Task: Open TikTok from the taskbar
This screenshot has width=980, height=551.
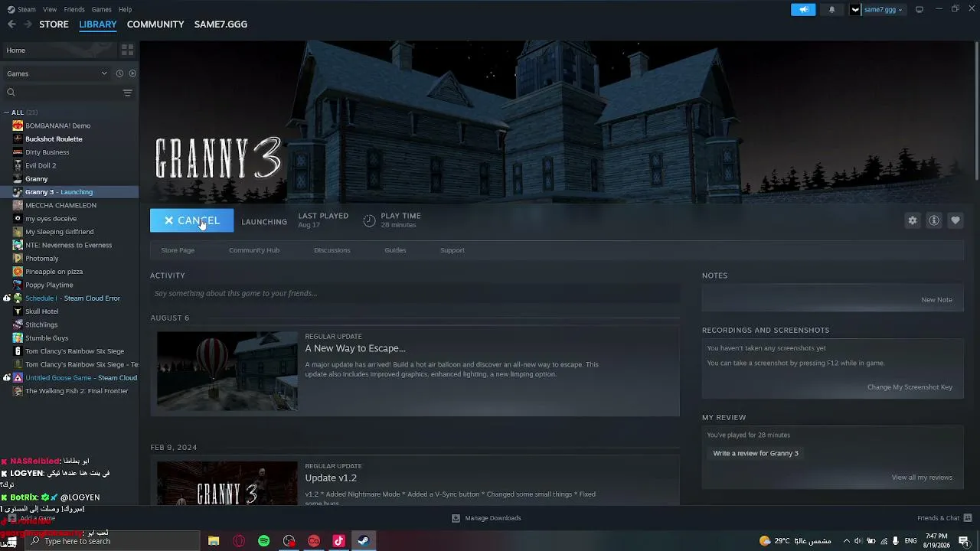Action: [x=338, y=541]
